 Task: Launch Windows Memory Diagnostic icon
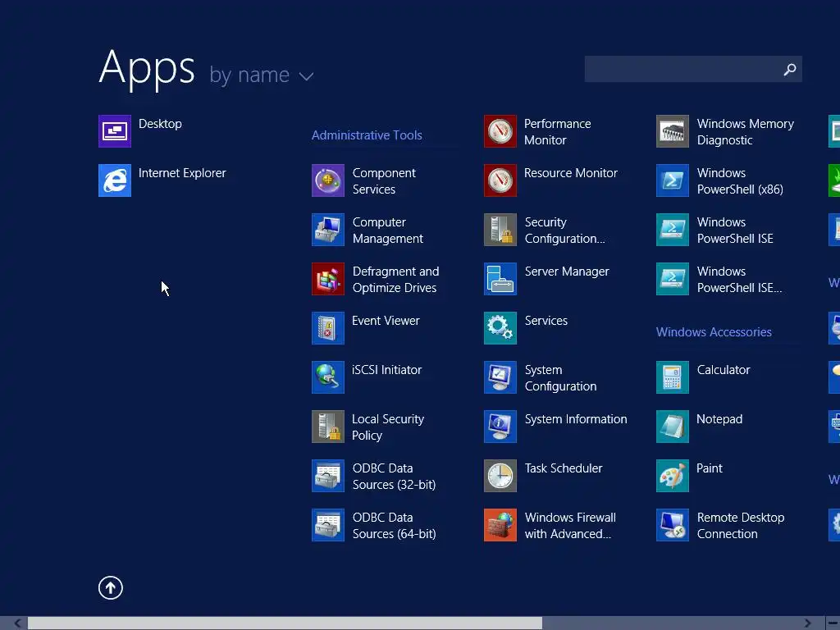pos(673,131)
